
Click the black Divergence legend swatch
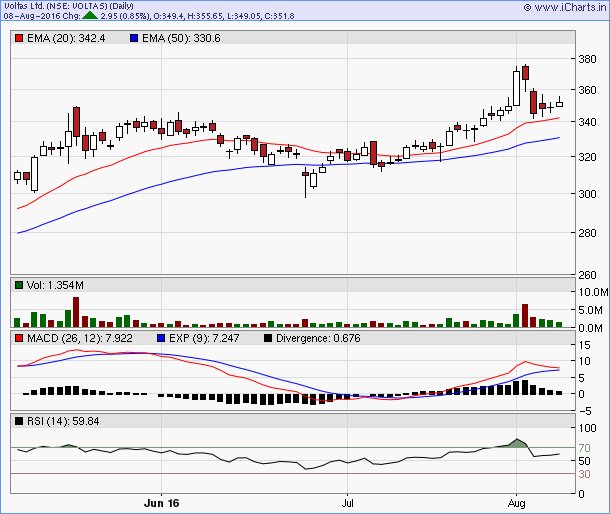pyautogui.click(x=268, y=338)
